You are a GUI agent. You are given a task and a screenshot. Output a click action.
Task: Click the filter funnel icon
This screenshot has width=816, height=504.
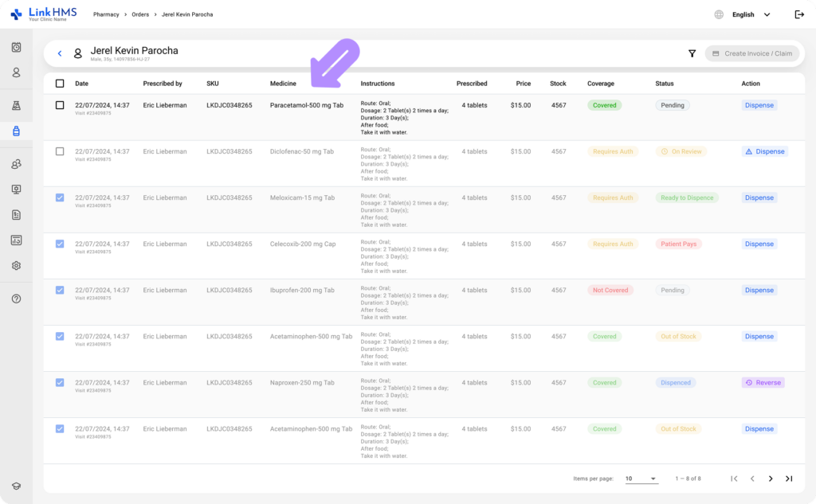coord(692,53)
